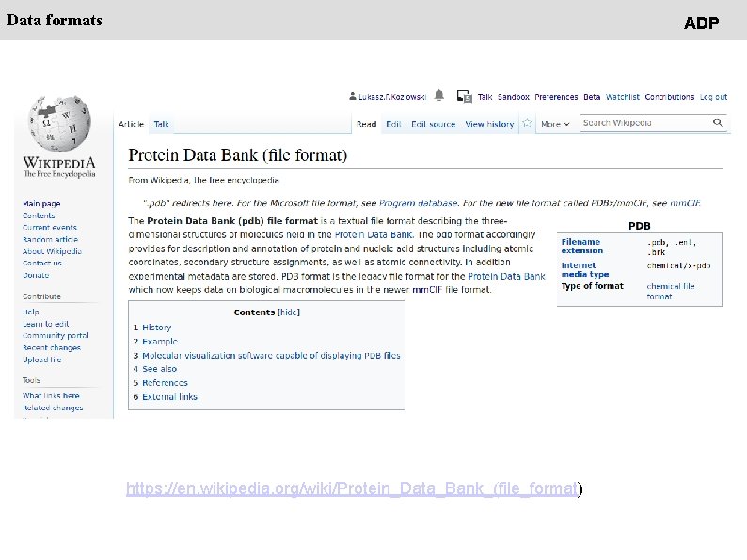Viewport: 747px width, 560px height.
Task: Open Contact us sidebar link
Action: [42, 264]
